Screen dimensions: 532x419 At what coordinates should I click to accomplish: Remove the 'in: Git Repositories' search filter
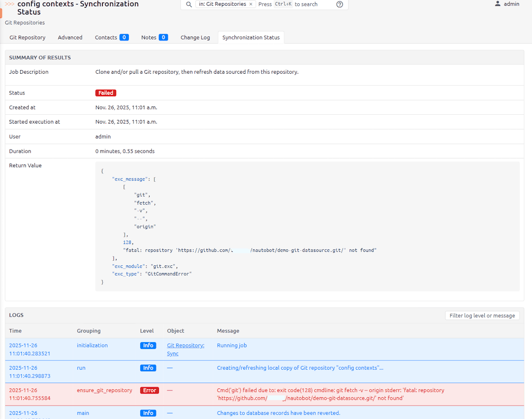251,4
